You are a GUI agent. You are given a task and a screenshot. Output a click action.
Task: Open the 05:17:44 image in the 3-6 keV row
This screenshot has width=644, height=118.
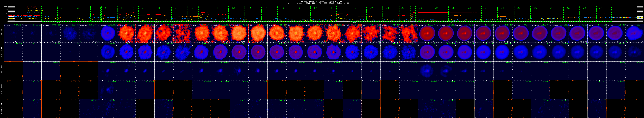point(578,33)
